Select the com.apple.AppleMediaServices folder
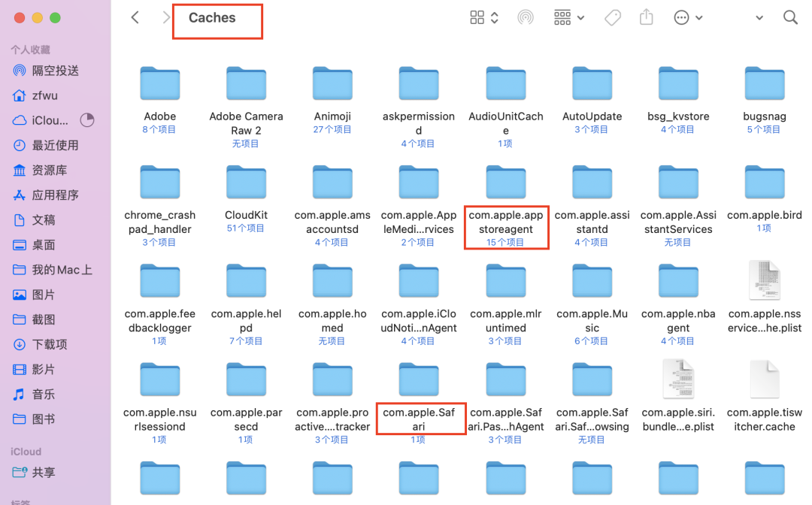Viewport: 812px width, 505px height. coord(419,182)
